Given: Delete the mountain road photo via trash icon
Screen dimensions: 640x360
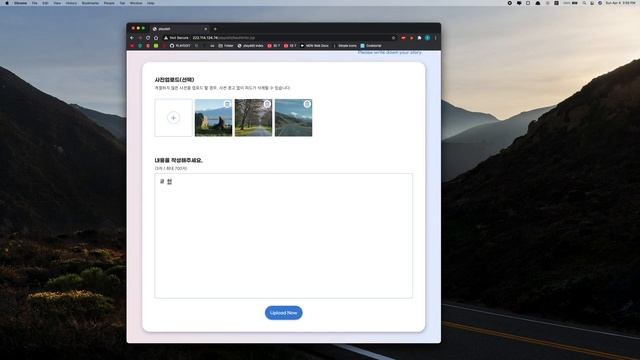Looking at the screenshot, I should click(307, 104).
